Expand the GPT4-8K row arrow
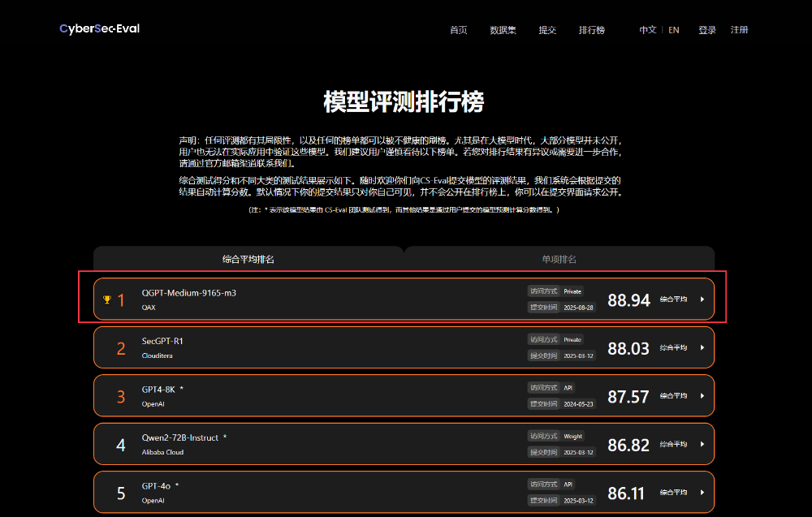 (702, 396)
